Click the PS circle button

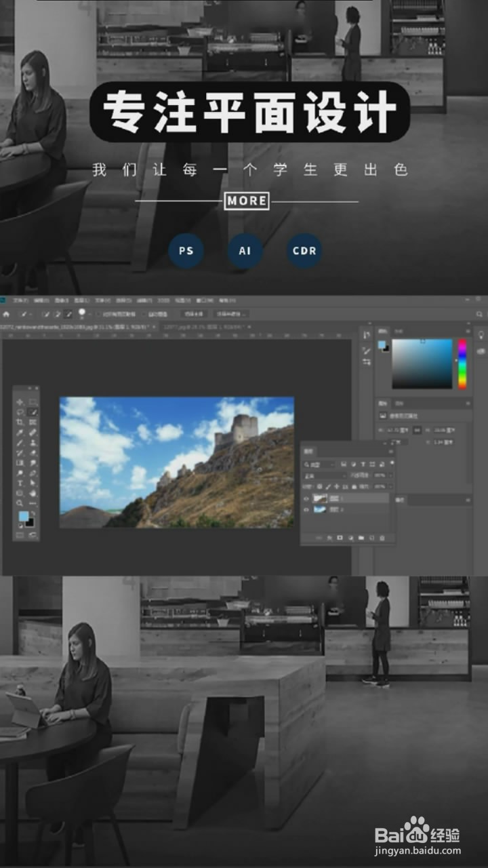(186, 251)
